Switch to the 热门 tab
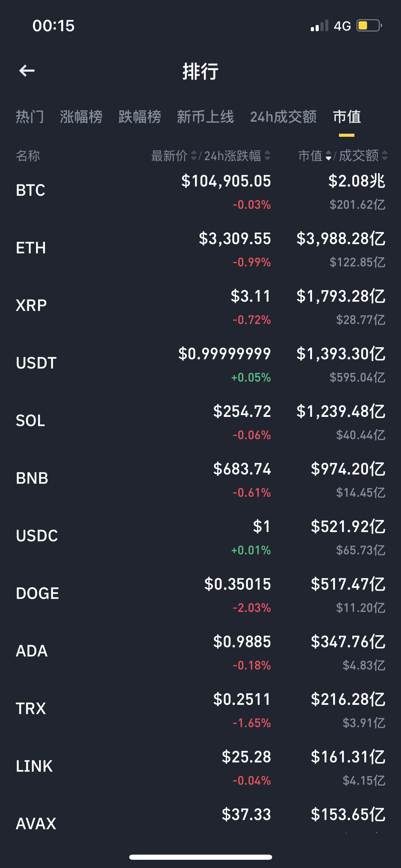 [x=30, y=117]
